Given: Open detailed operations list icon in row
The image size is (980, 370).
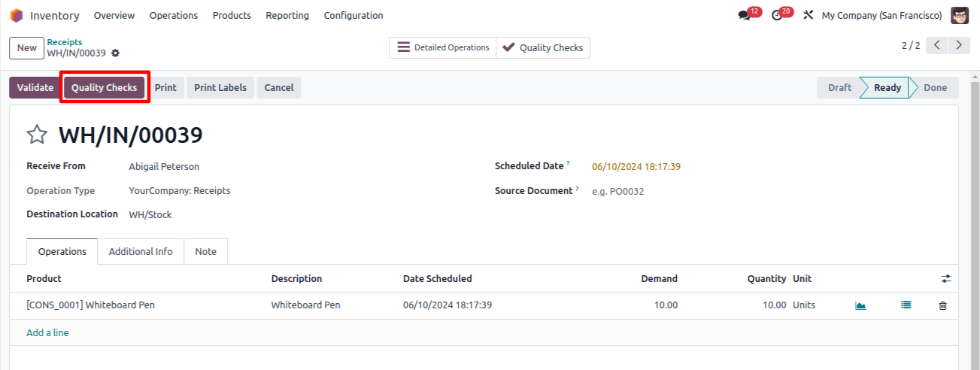Looking at the screenshot, I should pos(906,305).
